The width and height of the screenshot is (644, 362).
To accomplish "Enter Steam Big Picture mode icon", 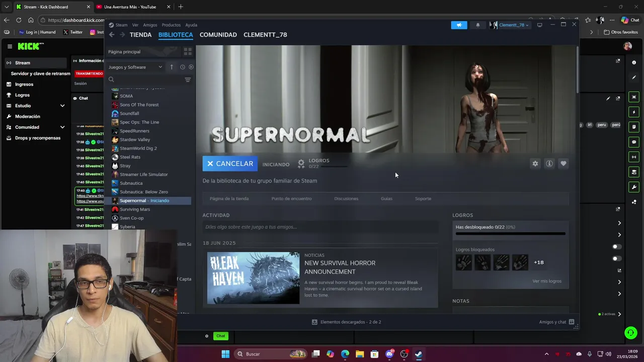I will tap(539, 25).
